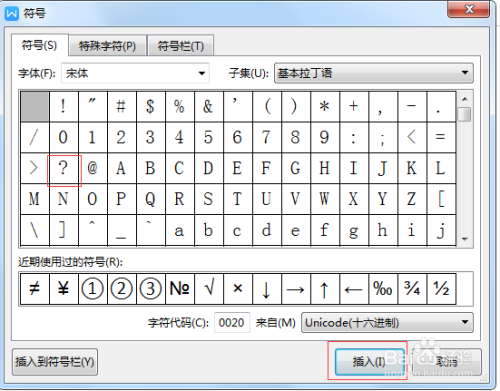Image resolution: width=500 pixels, height=391 pixels.
Task: Pick the circled number 1 symbol
Action: point(93,289)
